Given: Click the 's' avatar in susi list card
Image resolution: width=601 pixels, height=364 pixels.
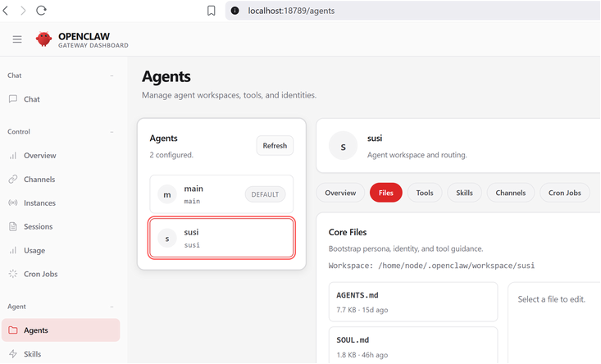Looking at the screenshot, I should tap(167, 239).
